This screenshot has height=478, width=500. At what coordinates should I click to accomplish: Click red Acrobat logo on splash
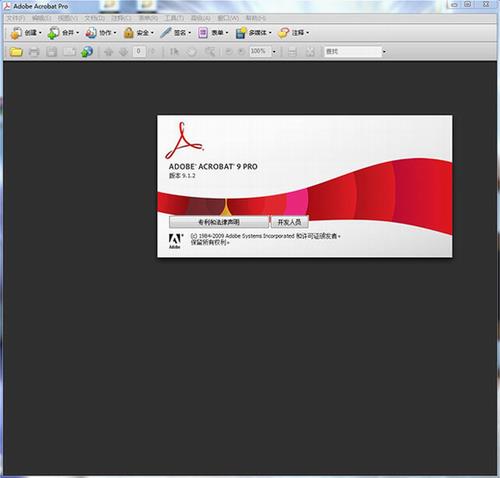coord(184,140)
